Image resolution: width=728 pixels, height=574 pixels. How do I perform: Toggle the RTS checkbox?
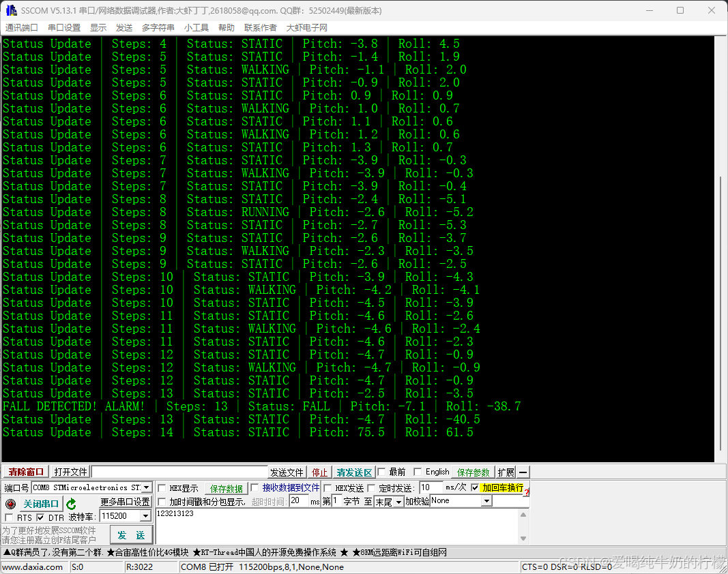pyautogui.click(x=9, y=517)
